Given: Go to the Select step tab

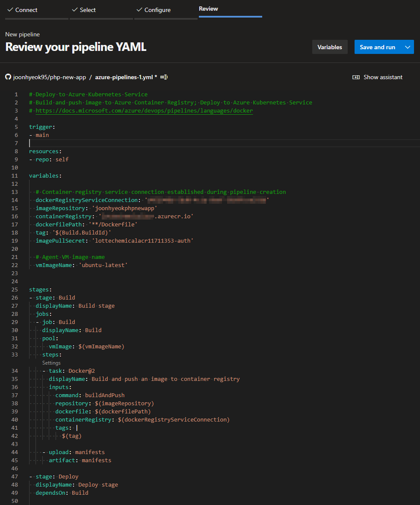Looking at the screenshot, I should [101, 10].
